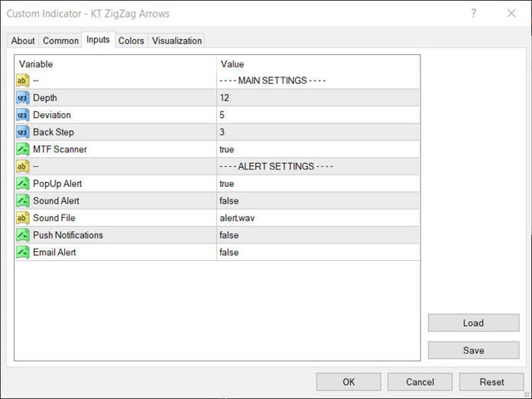This screenshot has height=399, width=532.
Task: Open the help question mark button
Action: pos(473,13)
